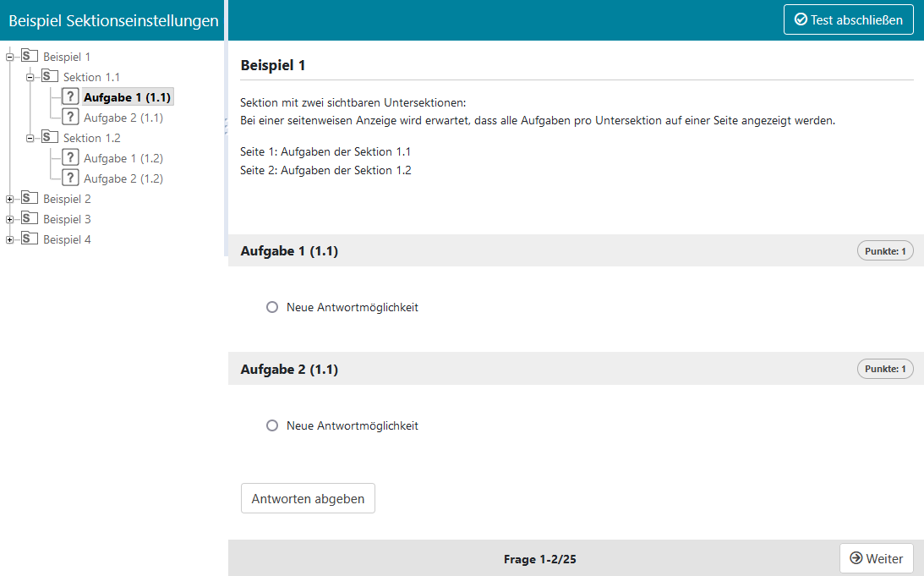This screenshot has width=924, height=576.
Task: Submit with the Antworten abgeben button
Action: point(308,498)
